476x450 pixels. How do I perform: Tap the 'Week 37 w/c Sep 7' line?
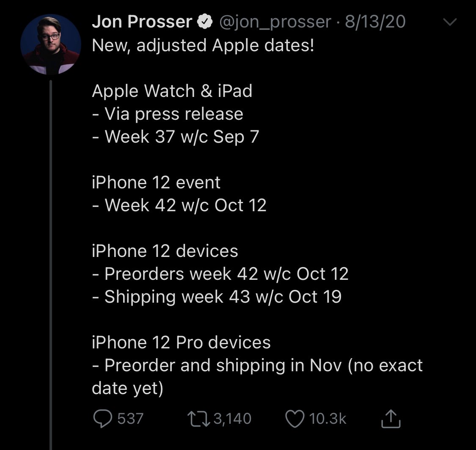[176, 137]
